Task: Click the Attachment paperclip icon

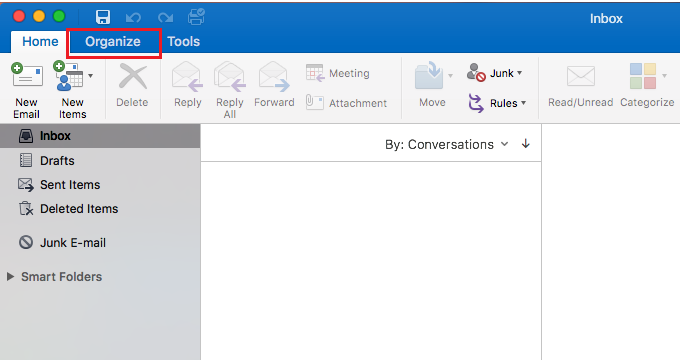Action: tap(314, 102)
